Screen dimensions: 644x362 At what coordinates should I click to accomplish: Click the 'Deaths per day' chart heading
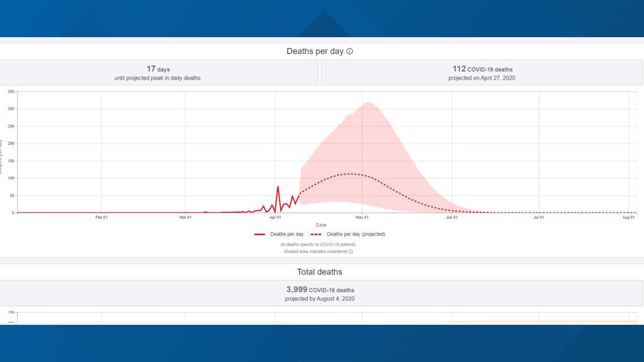pyautogui.click(x=315, y=51)
